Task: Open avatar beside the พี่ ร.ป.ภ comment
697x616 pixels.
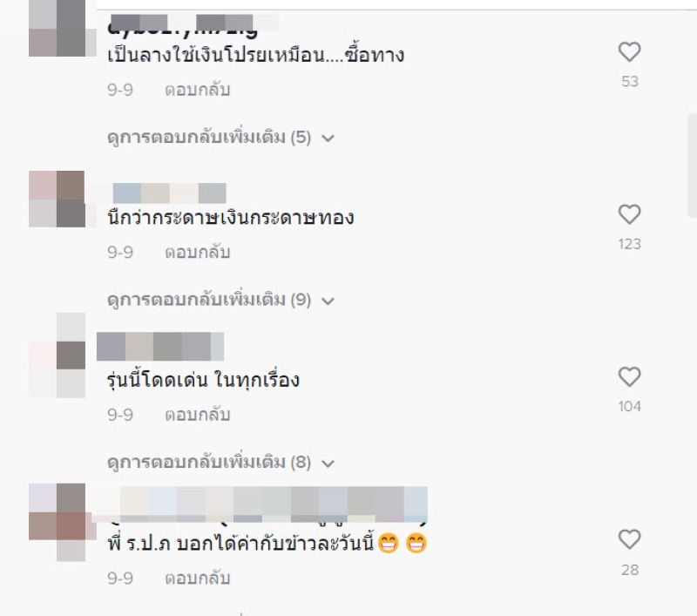Action: (x=62, y=522)
